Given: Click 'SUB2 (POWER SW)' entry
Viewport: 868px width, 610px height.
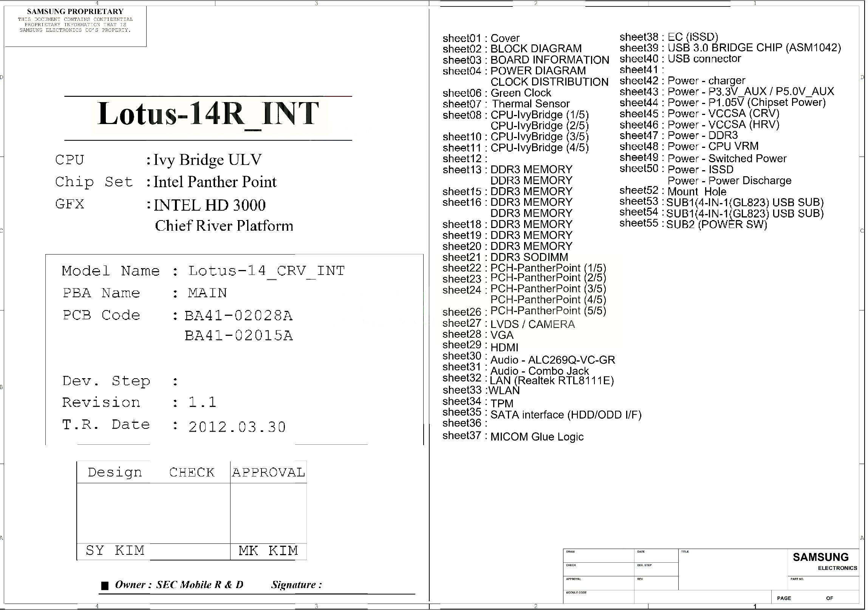Looking at the screenshot, I should click(x=717, y=224).
